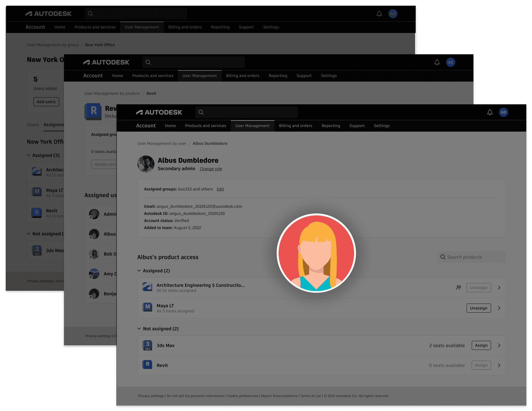Open Settings tab in front window

(382, 126)
